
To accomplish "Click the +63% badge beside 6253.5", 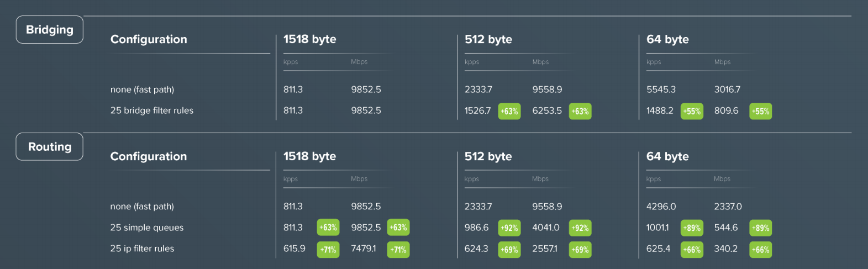I will click(x=580, y=111).
